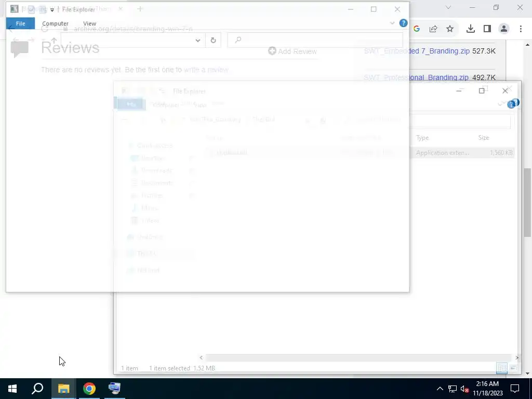Click the File Explorer window system icon in title bar
The height and width of the screenshot is (399, 532).
coord(14,9)
